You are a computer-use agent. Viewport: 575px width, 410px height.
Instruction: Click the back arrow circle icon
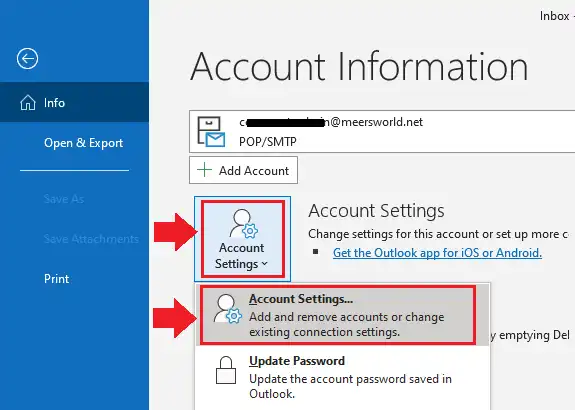point(27,59)
